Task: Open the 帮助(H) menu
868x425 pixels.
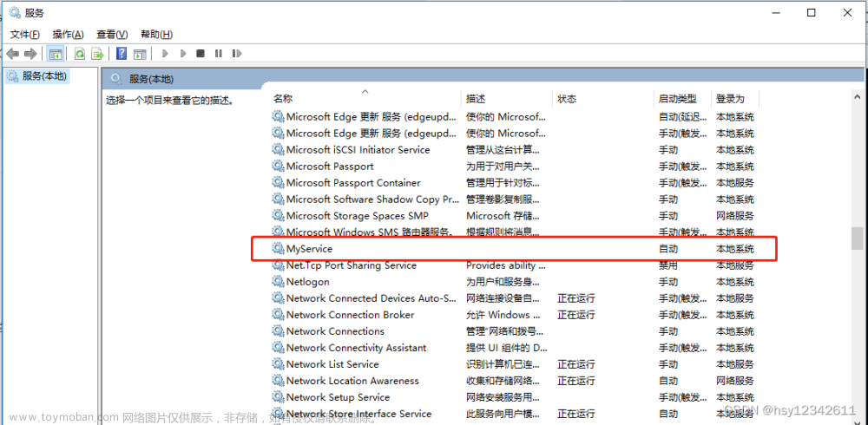Action: (156, 35)
